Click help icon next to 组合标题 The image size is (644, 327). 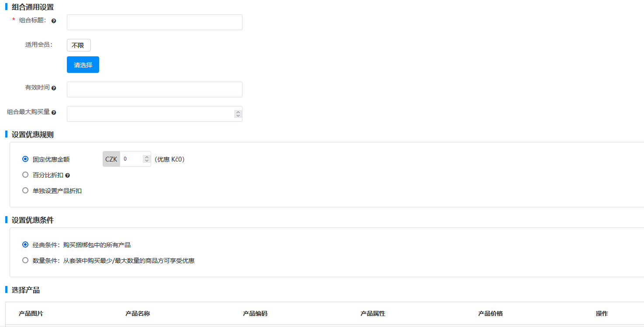click(54, 21)
